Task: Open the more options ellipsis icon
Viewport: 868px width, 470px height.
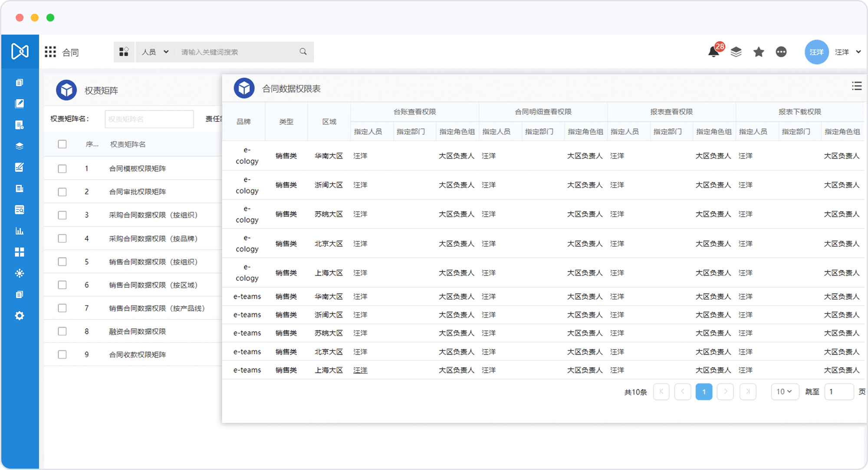Action: 781,52
